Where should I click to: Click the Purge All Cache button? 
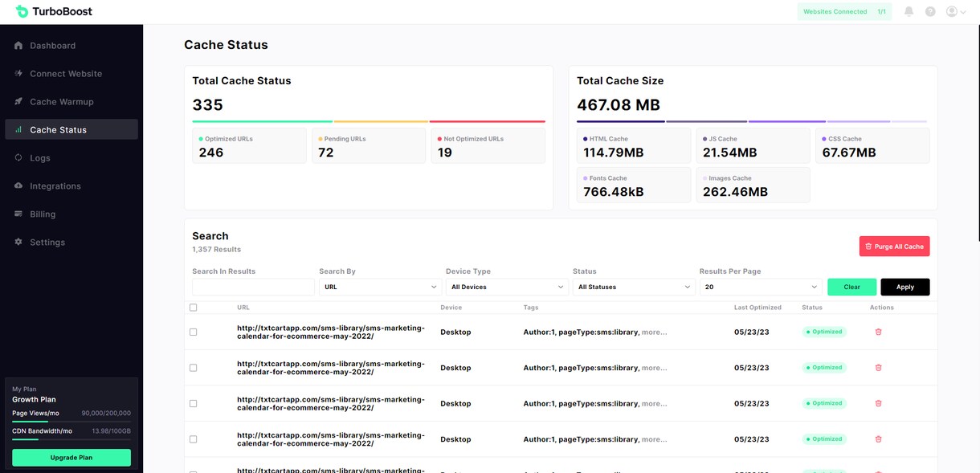(x=894, y=247)
